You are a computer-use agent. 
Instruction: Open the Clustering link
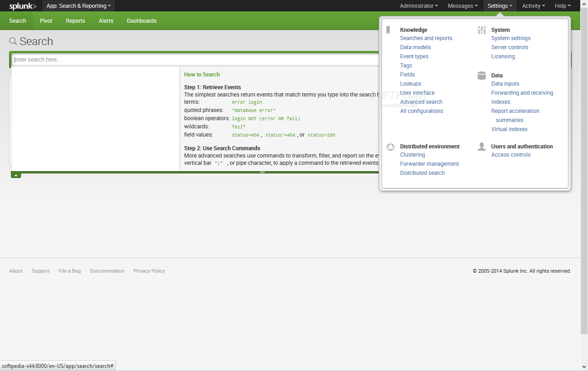[x=413, y=155]
